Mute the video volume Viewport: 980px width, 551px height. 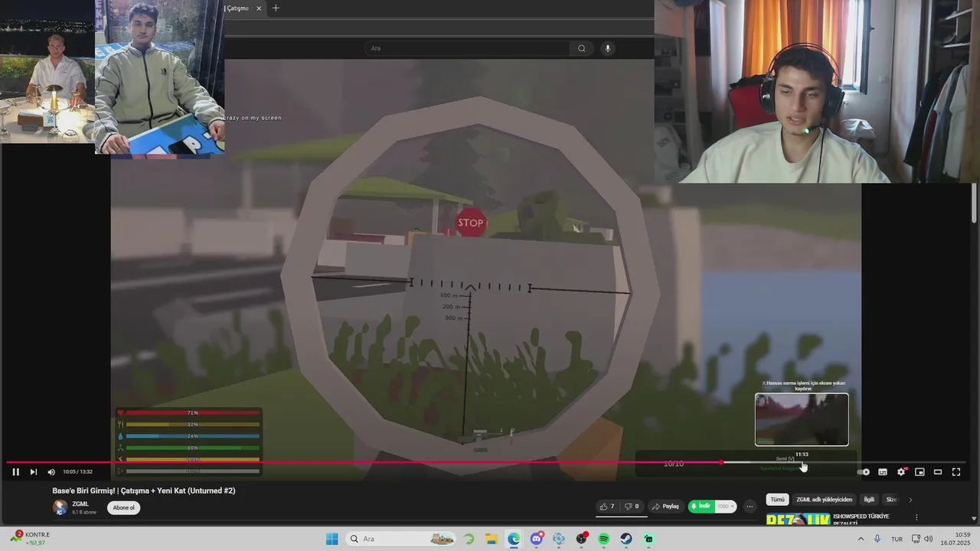[x=51, y=472]
